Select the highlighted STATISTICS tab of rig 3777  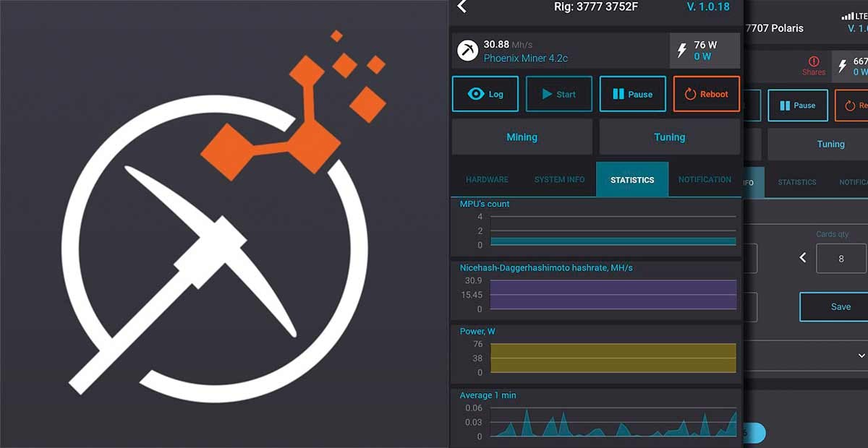[632, 180]
